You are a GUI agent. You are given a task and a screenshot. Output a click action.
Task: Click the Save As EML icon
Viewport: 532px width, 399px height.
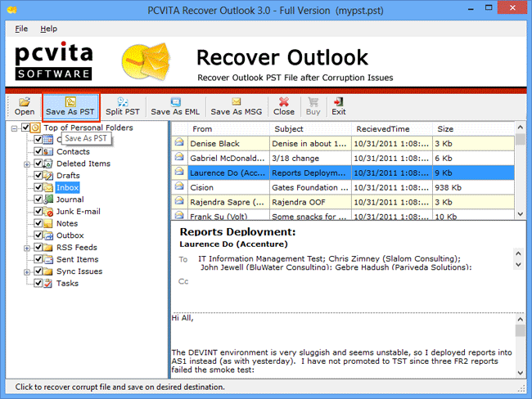click(x=175, y=101)
